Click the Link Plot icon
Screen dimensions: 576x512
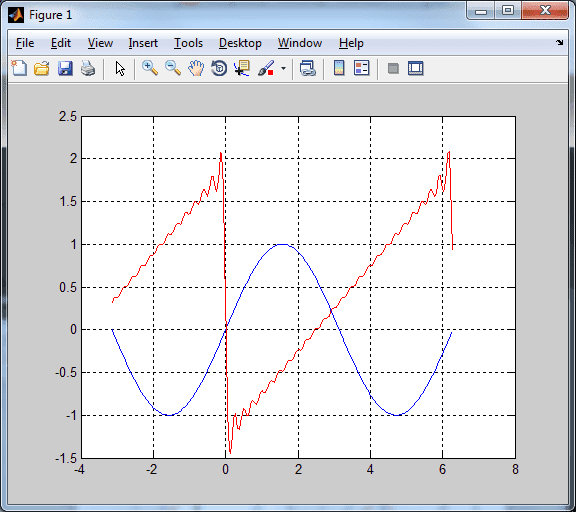tap(307, 68)
